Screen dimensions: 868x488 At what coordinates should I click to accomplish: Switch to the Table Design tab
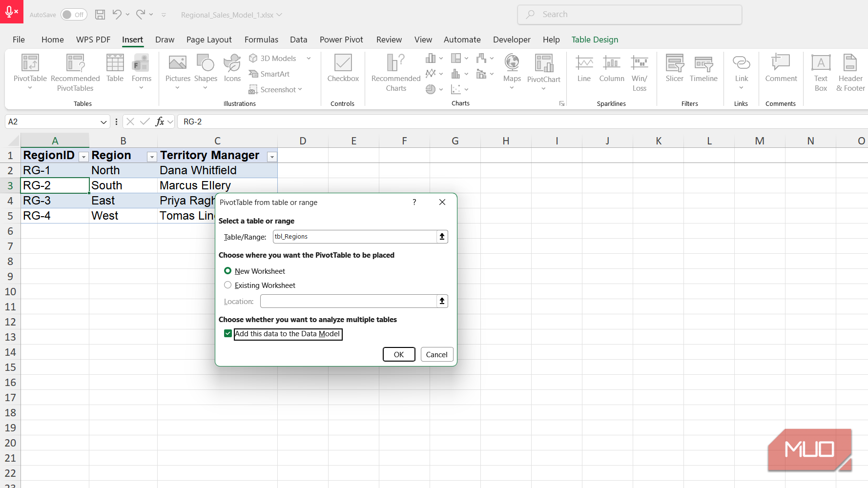tap(595, 40)
